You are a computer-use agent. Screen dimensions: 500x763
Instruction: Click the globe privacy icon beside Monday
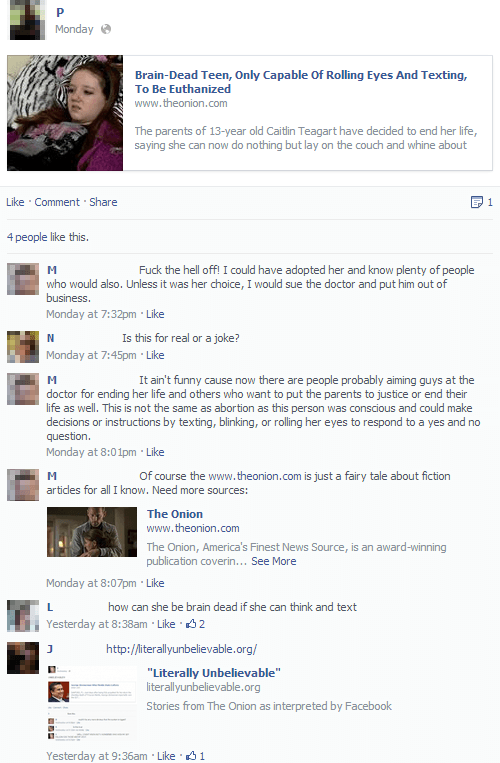pos(106,29)
